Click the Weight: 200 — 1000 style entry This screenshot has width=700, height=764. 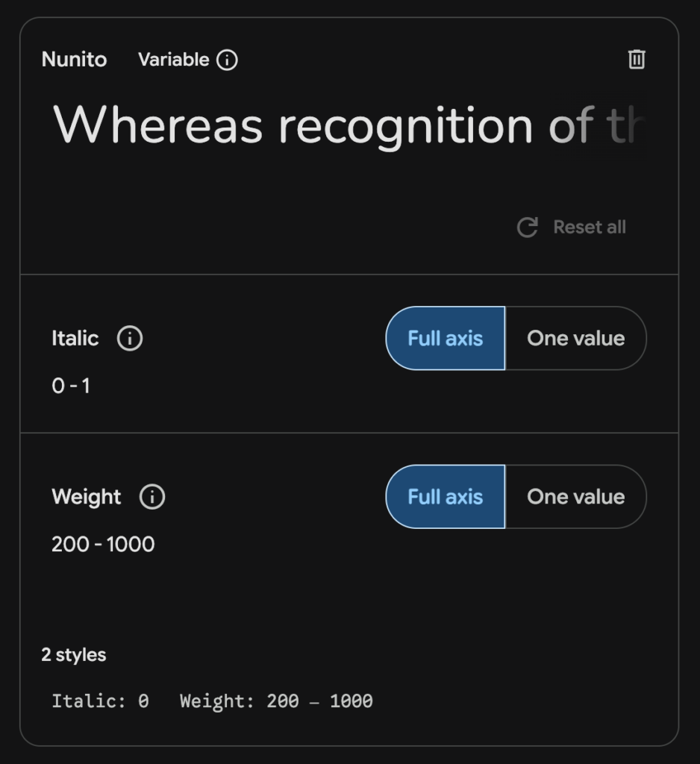276,701
